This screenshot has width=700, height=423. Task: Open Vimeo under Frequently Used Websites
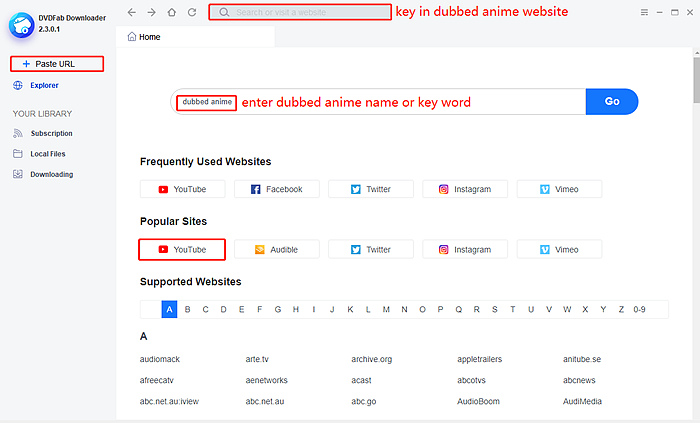[x=559, y=189]
